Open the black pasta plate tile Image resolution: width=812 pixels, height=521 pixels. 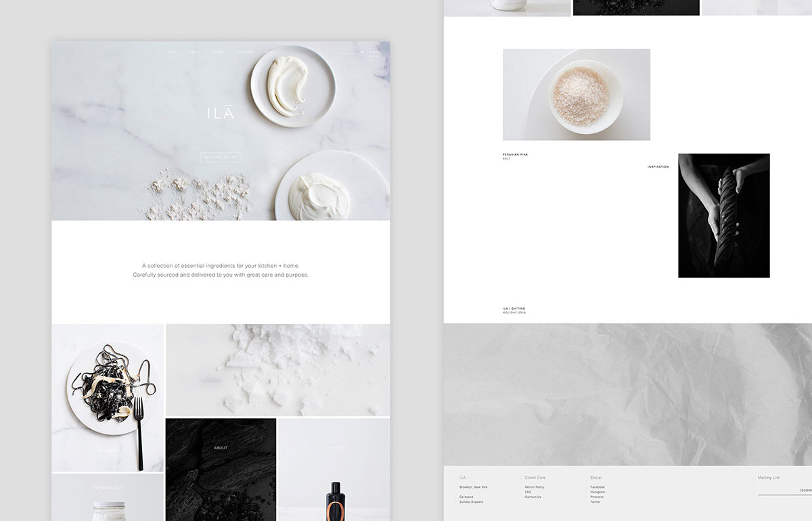point(108,397)
